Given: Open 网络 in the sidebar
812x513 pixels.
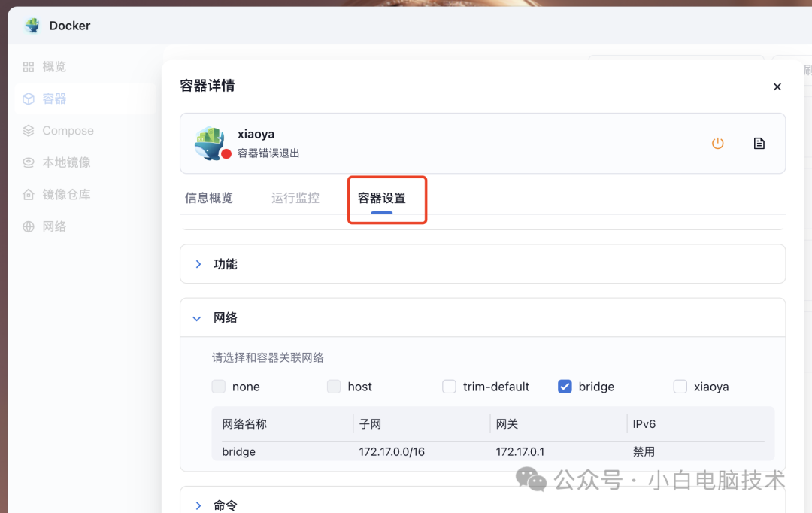Looking at the screenshot, I should [x=54, y=226].
